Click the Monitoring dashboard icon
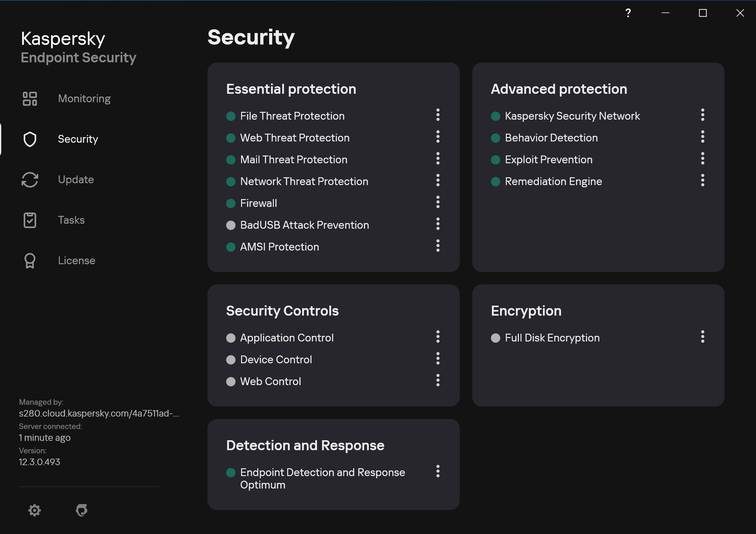Image resolution: width=756 pixels, height=534 pixels. 30,98
